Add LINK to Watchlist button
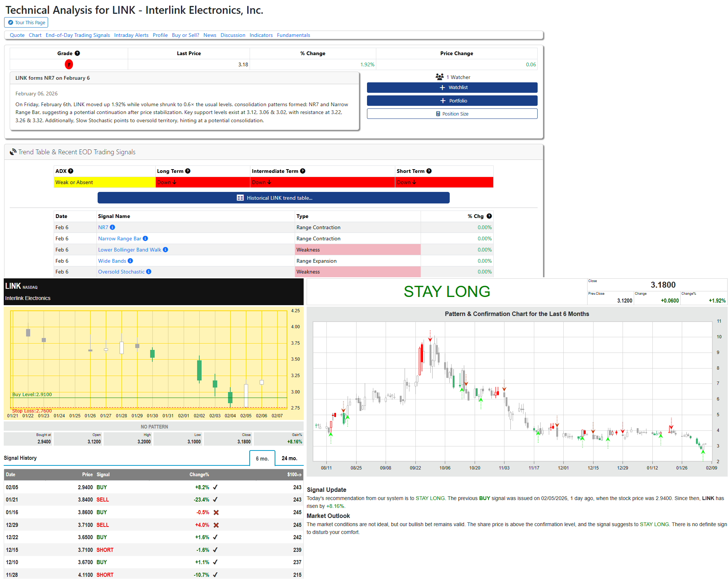The width and height of the screenshot is (728, 588). (x=452, y=88)
